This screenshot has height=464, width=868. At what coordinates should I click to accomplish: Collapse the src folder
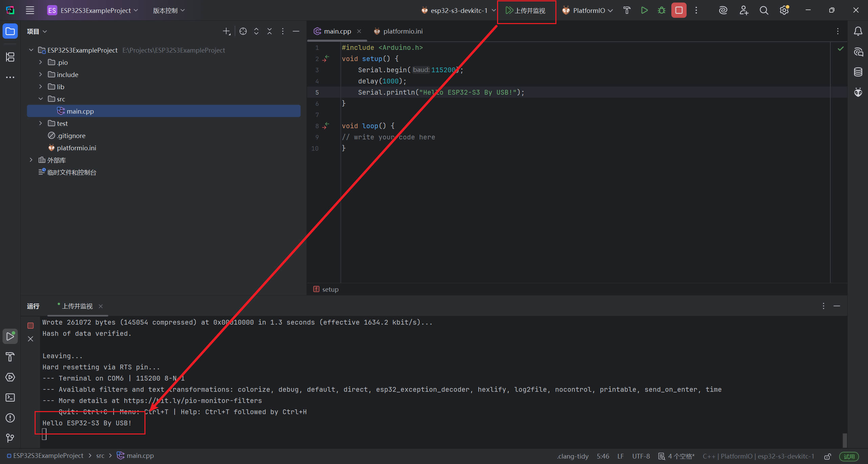(41, 99)
